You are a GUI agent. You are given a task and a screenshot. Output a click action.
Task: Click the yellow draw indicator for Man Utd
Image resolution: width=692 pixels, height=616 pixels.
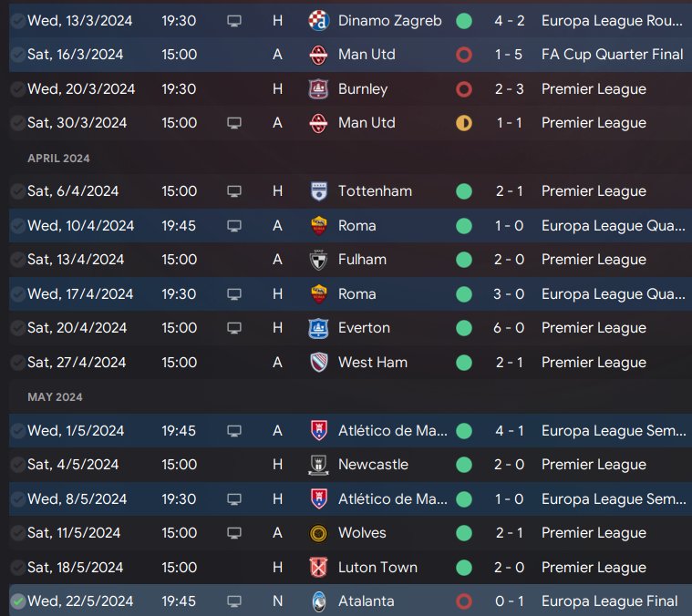click(x=464, y=123)
